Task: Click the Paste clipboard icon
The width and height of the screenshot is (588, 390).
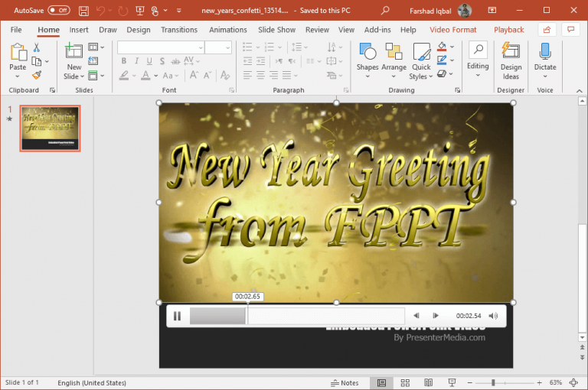Action: coord(18,52)
